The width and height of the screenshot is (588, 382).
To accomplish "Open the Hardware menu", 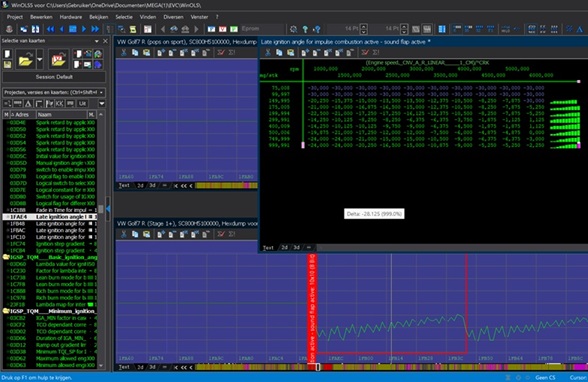I will coord(70,17).
